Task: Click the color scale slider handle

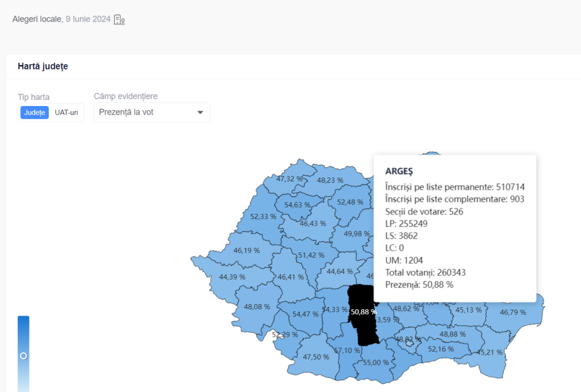Action: pos(23,356)
